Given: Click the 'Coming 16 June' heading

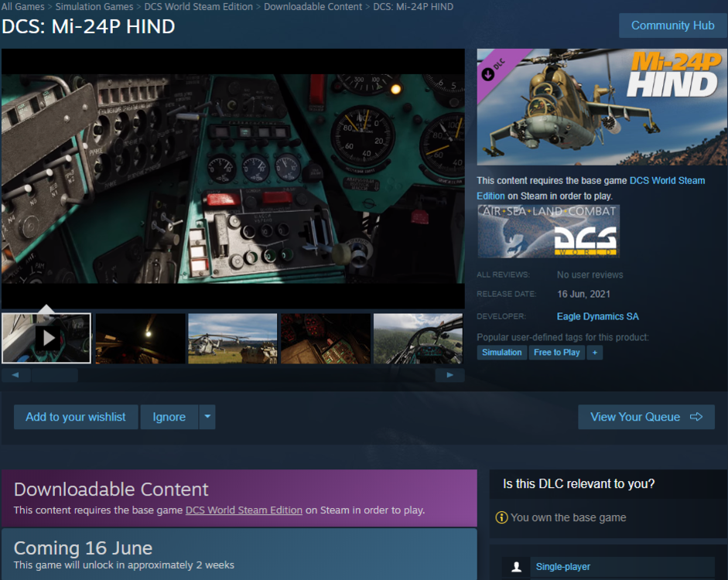Looking at the screenshot, I should [x=83, y=548].
